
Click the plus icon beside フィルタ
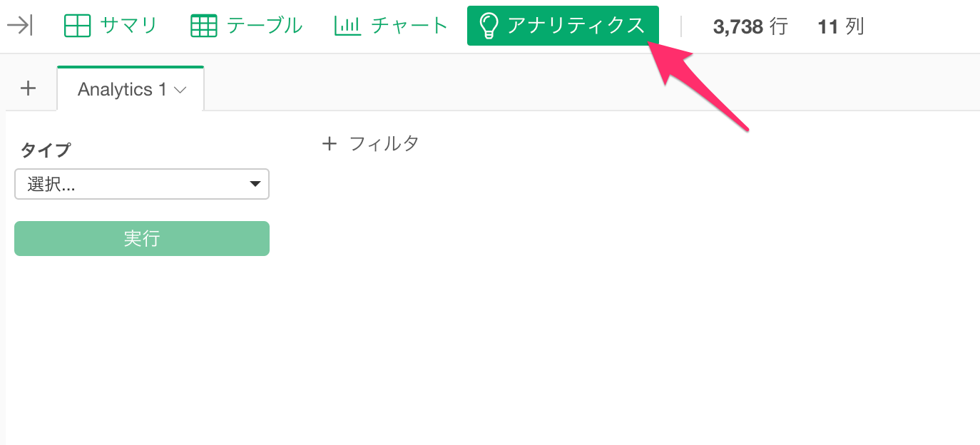coord(329,144)
